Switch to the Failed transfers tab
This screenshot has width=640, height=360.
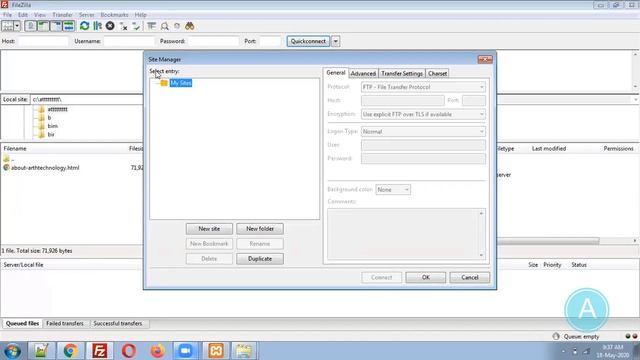65,323
